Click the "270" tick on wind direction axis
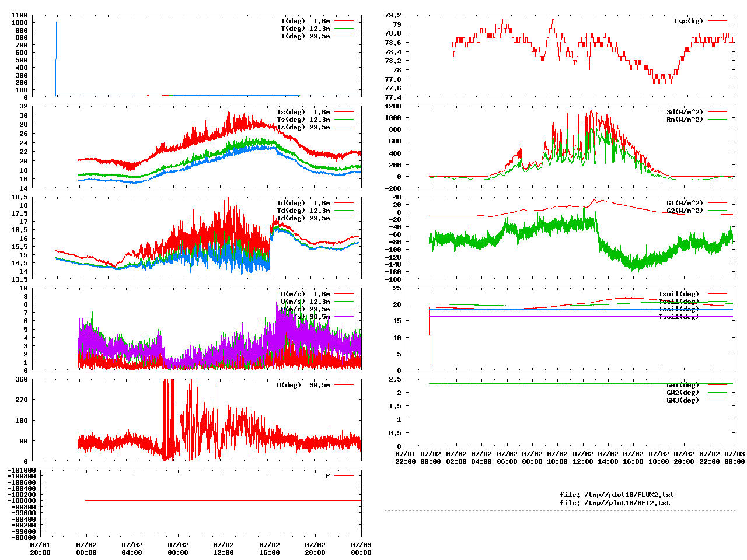The width and height of the screenshot is (747, 560). 22,400
